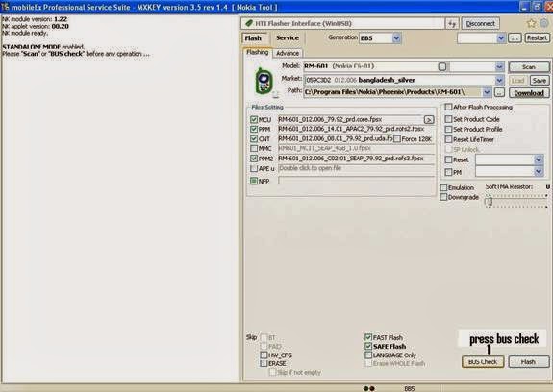Click the browse button next to Path
553x392 pixels.
point(499,93)
